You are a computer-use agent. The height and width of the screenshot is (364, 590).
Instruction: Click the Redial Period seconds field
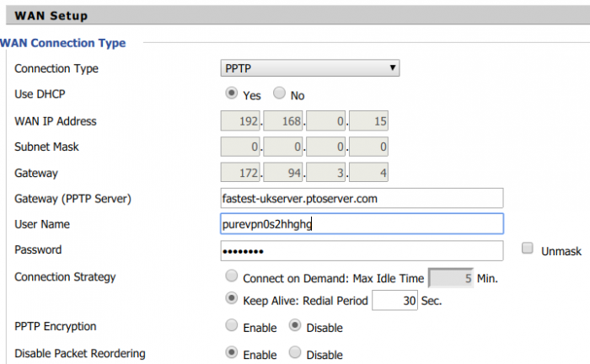(x=394, y=301)
